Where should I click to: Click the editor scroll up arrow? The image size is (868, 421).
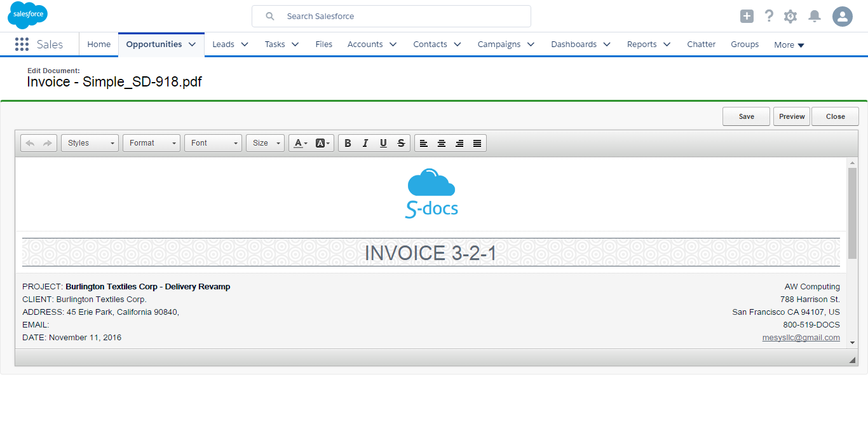852,163
